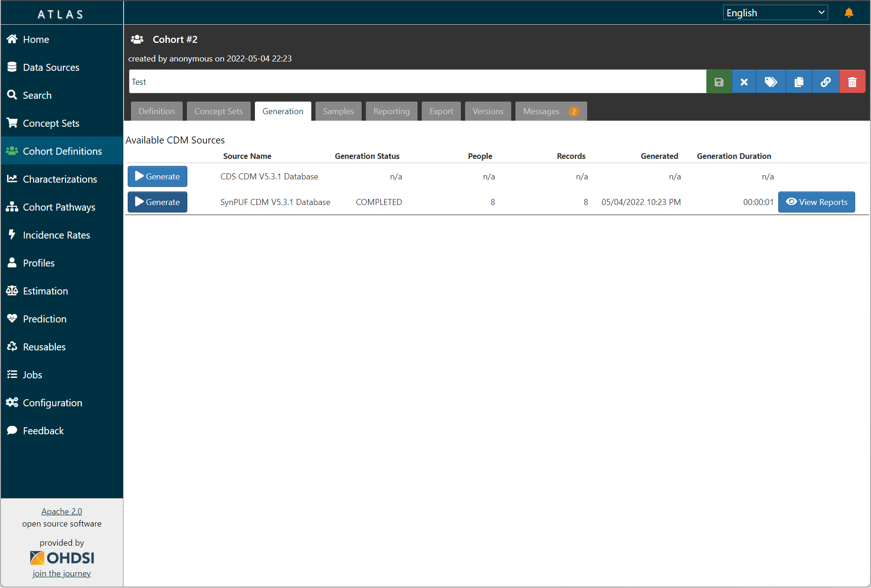The image size is (871, 588).
Task: Open Search in sidebar
Action: [x=62, y=95]
